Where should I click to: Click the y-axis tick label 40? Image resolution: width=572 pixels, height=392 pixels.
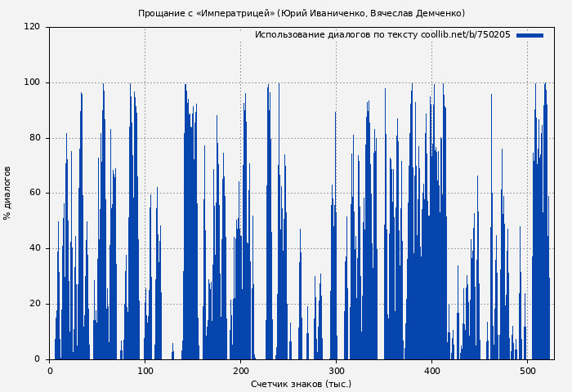tap(34, 248)
